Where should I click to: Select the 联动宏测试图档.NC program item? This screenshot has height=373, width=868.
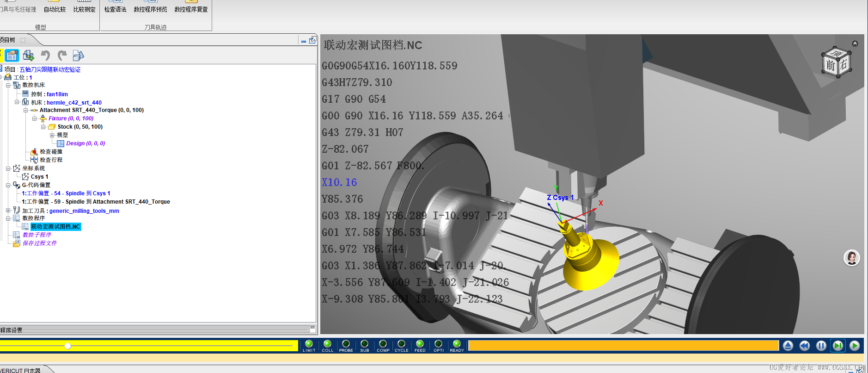point(55,227)
